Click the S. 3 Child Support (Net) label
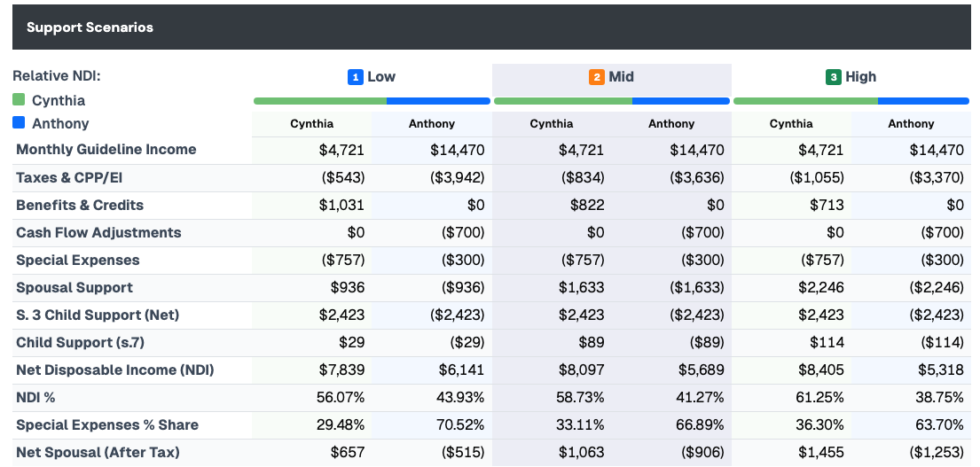The height and width of the screenshot is (467, 980). point(98,315)
